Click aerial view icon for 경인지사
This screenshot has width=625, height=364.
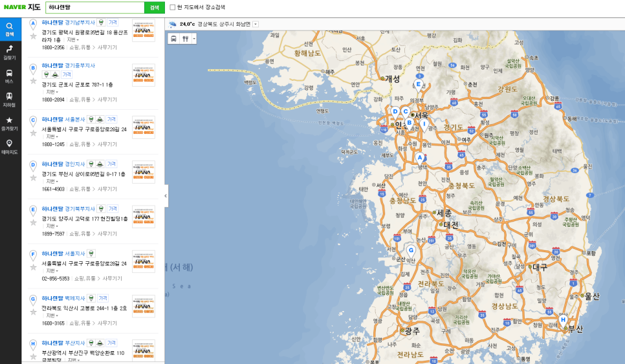coord(100,164)
